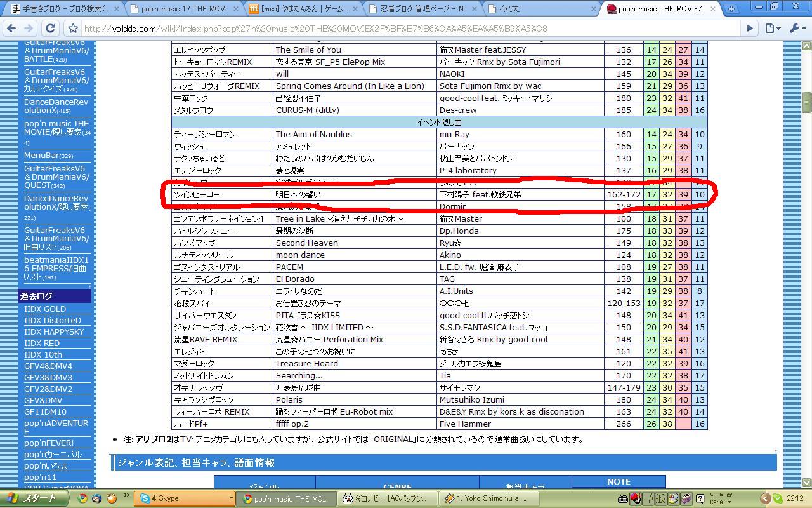The height and width of the screenshot is (508, 812).
Task: Click the browser forward arrow
Action: (x=28, y=29)
